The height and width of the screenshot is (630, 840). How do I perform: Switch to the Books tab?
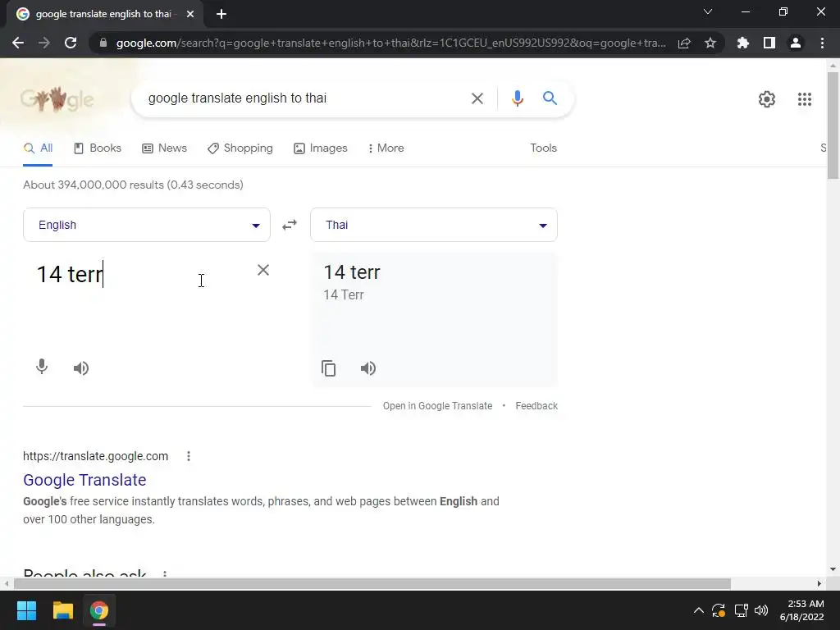click(x=98, y=148)
